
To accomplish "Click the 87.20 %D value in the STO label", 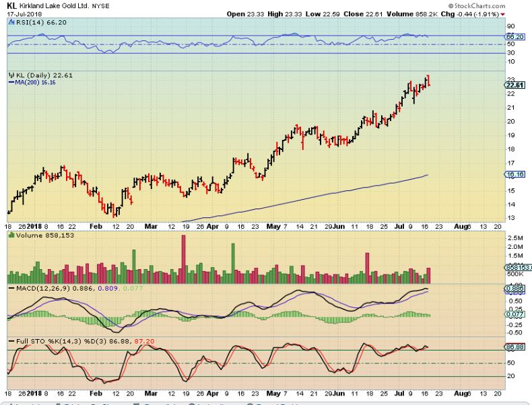I will click(x=144, y=341).
